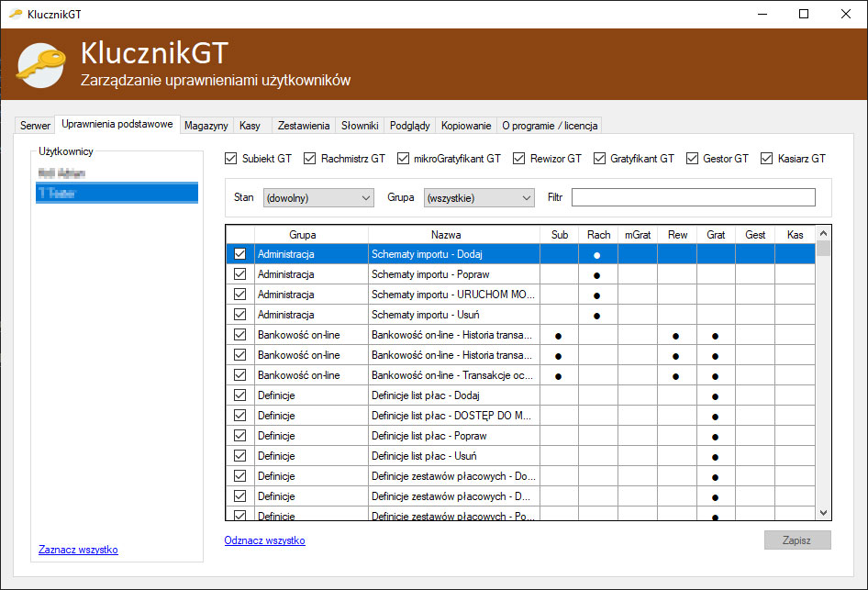
Task: Click the Gest column header
Action: [755, 235]
